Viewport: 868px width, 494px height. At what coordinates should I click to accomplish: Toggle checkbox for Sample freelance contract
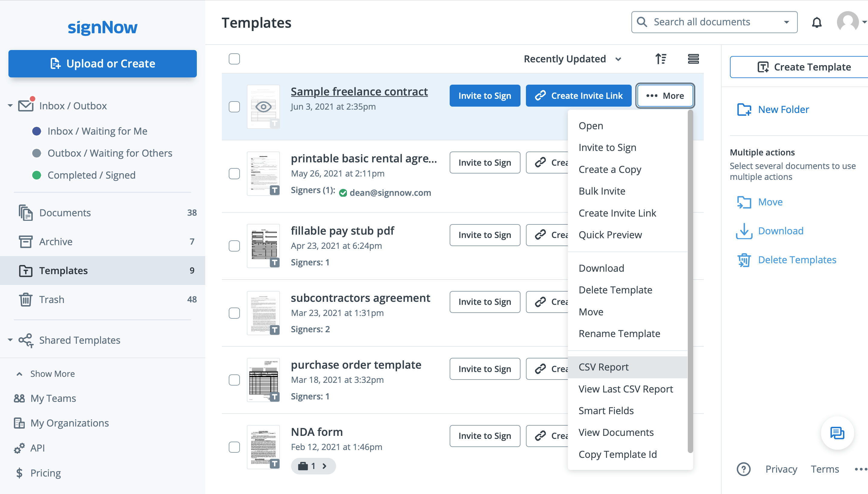(234, 107)
